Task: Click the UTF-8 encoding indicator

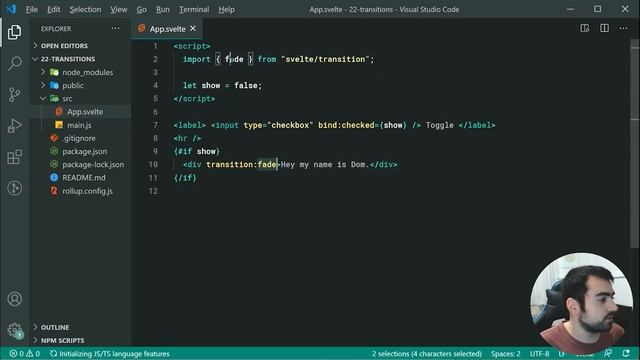Action: [x=539, y=353]
